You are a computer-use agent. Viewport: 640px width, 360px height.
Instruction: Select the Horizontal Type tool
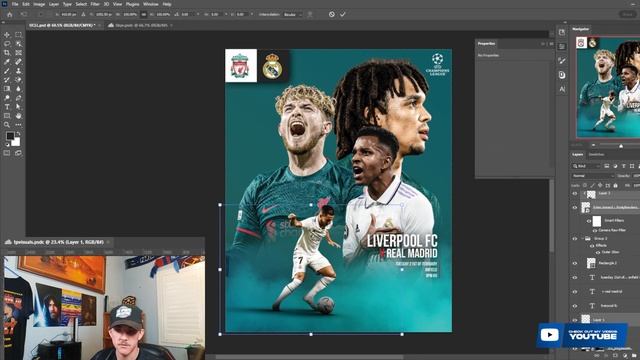pyautogui.click(x=7, y=107)
